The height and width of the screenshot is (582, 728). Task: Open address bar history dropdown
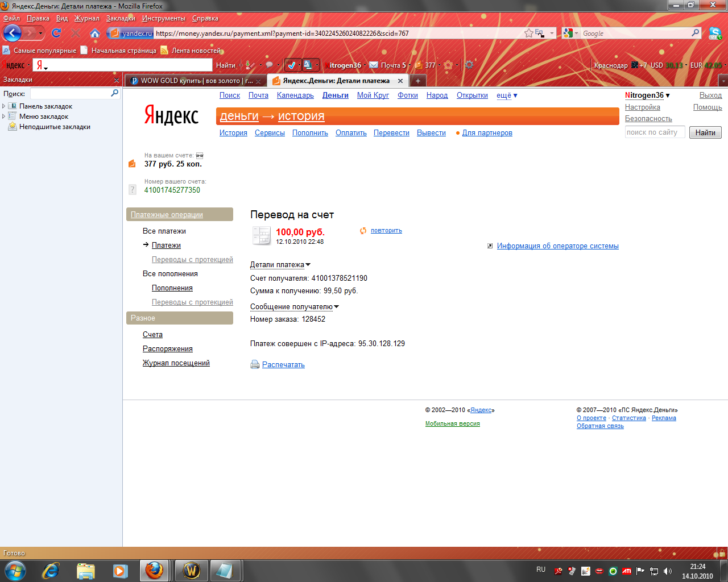coord(552,33)
